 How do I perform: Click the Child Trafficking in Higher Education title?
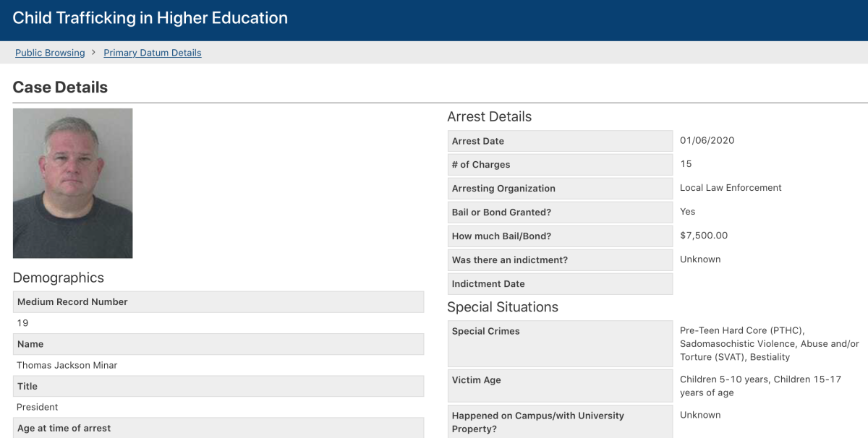pyautogui.click(x=150, y=18)
